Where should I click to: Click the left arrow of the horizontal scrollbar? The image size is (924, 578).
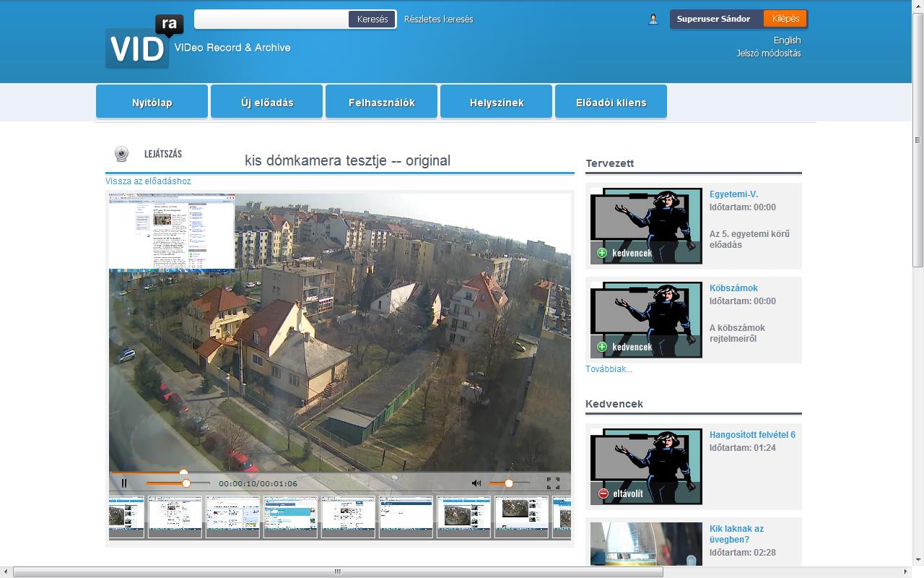tap(6, 571)
